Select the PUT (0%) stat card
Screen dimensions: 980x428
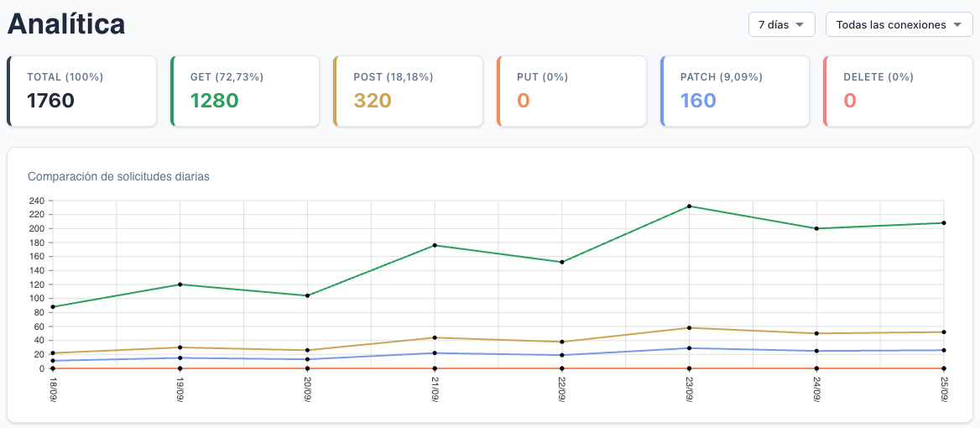pos(571,91)
